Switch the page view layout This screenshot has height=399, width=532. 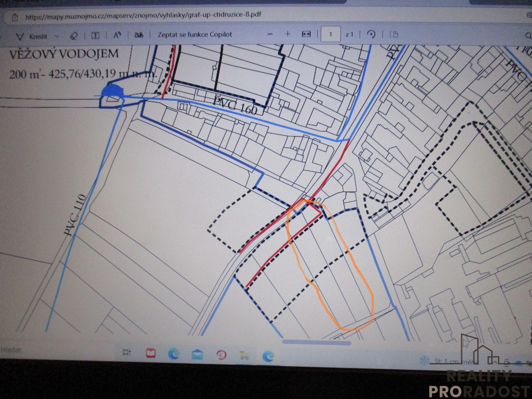click(394, 34)
